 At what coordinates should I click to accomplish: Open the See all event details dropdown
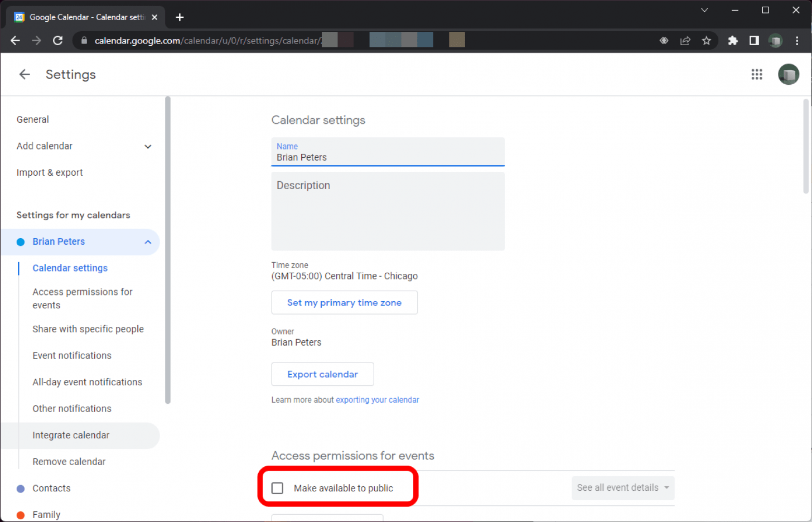pos(623,487)
